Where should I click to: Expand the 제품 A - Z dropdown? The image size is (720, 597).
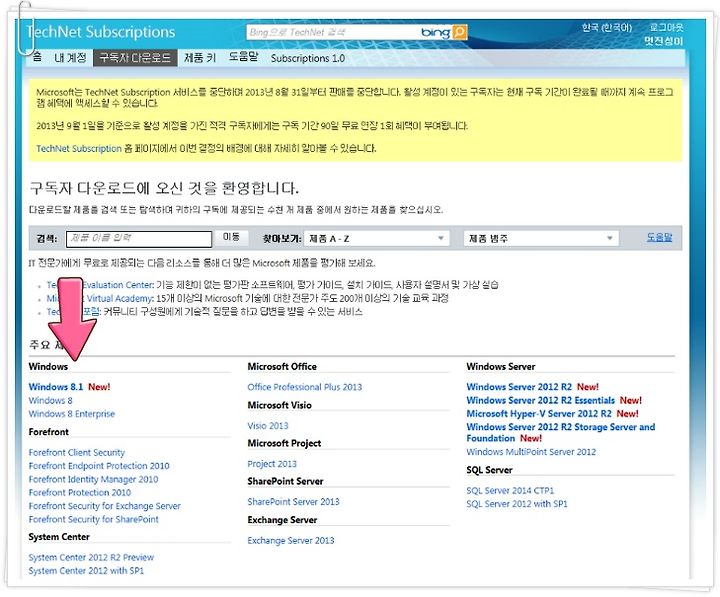377,238
